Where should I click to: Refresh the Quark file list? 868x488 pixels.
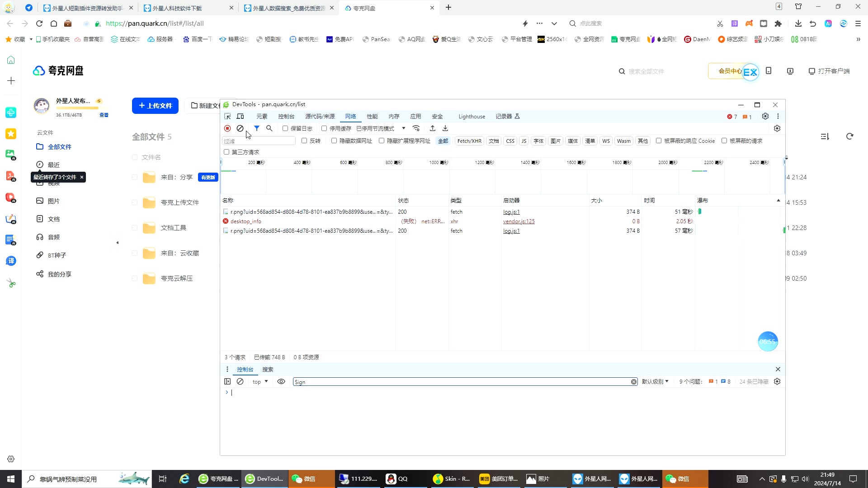850,136
